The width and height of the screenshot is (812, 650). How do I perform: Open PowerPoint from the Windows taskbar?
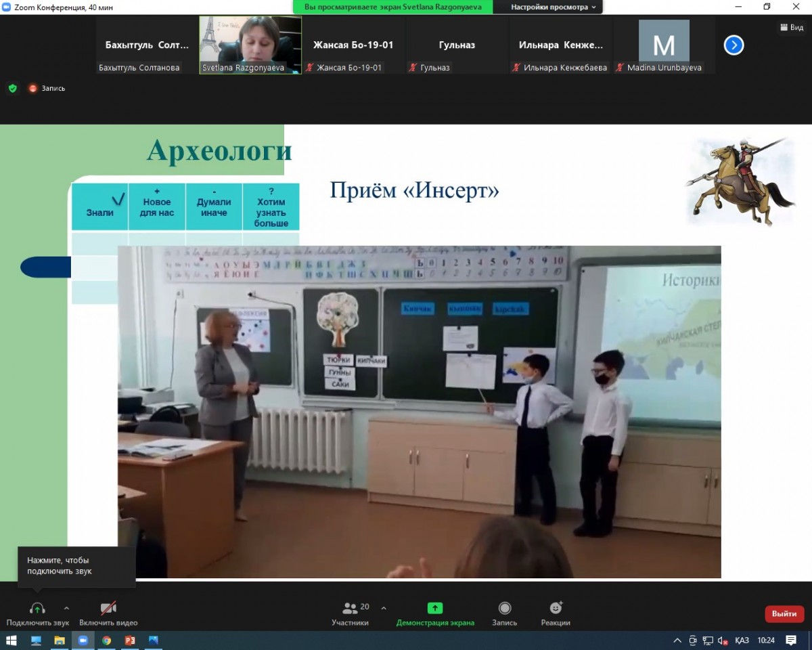point(130,641)
